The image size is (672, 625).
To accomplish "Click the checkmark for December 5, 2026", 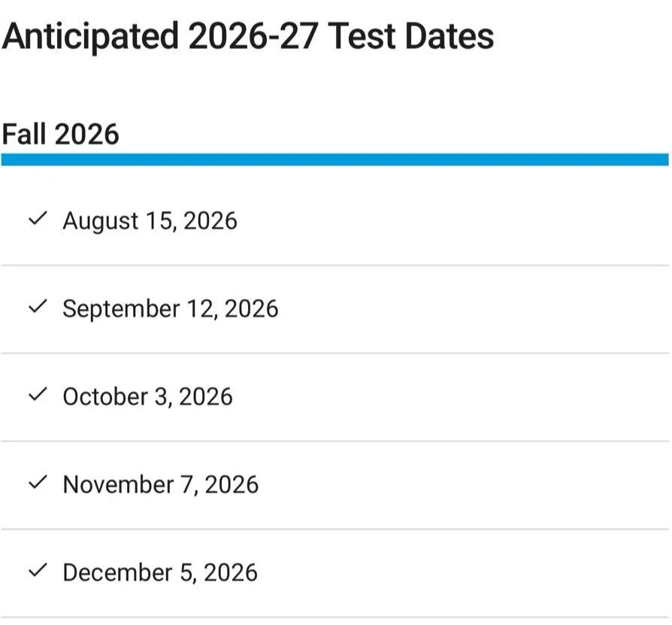I will 37,571.
